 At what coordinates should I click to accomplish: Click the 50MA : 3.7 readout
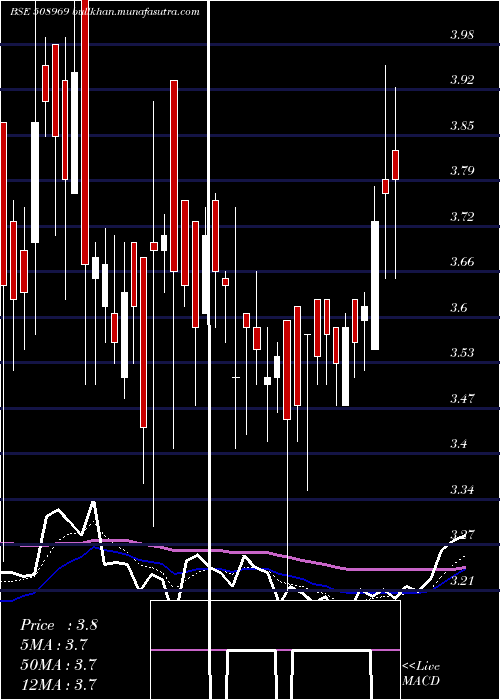click(58, 664)
